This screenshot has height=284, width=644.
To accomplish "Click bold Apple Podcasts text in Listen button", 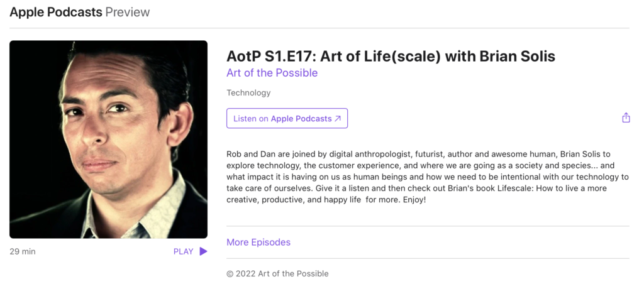I will (x=301, y=118).
